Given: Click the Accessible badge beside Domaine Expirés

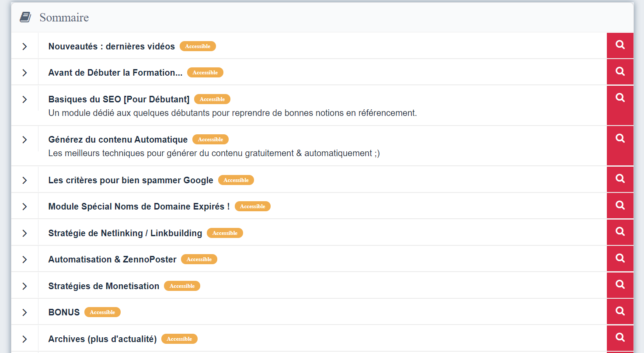Looking at the screenshot, I should (x=253, y=206).
